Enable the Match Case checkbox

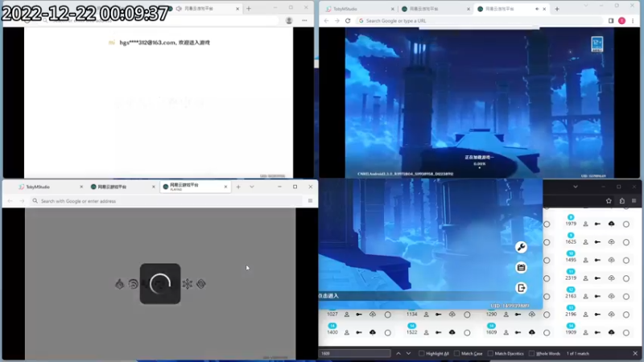click(x=456, y=353)
